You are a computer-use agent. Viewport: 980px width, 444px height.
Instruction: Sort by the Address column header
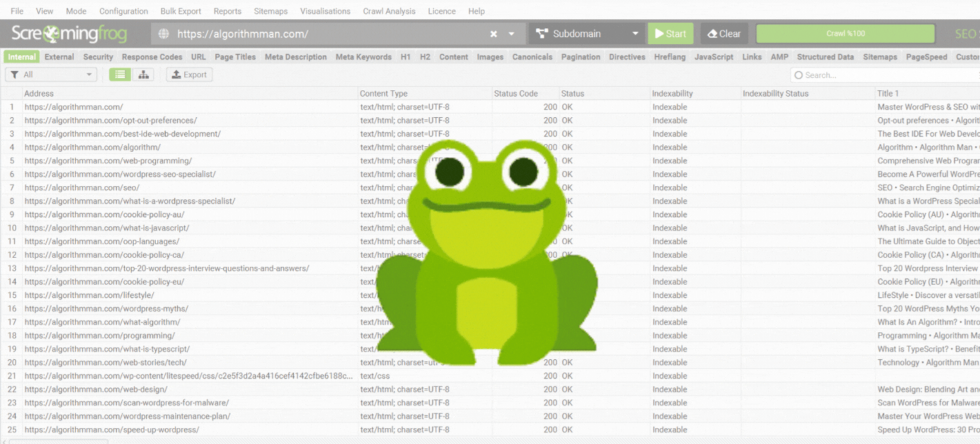click(x=190, y=94)
